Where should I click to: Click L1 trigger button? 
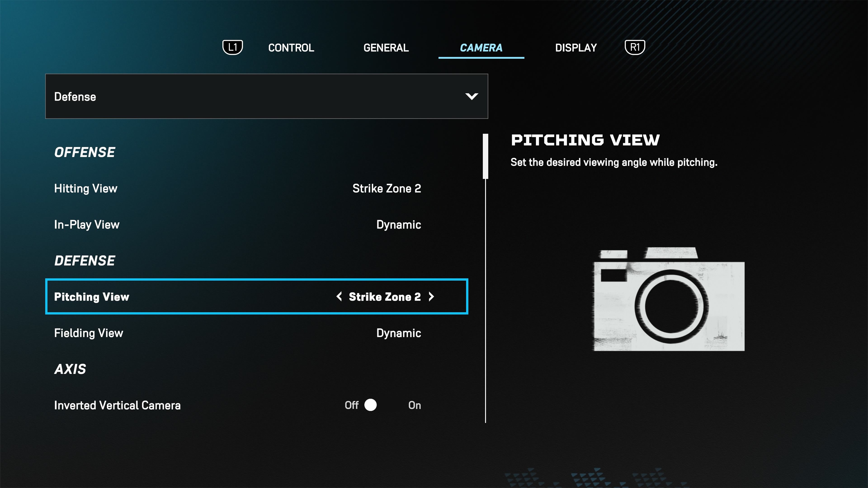pos(233,47)
